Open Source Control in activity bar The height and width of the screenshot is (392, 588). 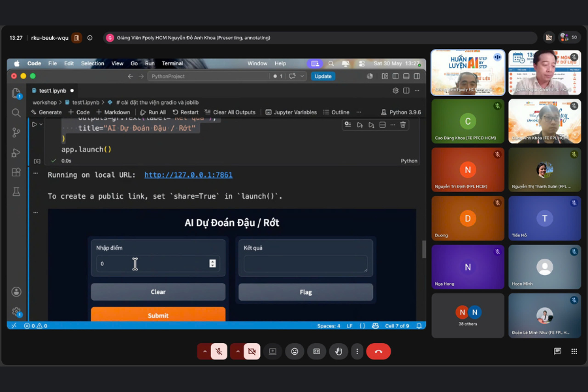tap(16, 133)
